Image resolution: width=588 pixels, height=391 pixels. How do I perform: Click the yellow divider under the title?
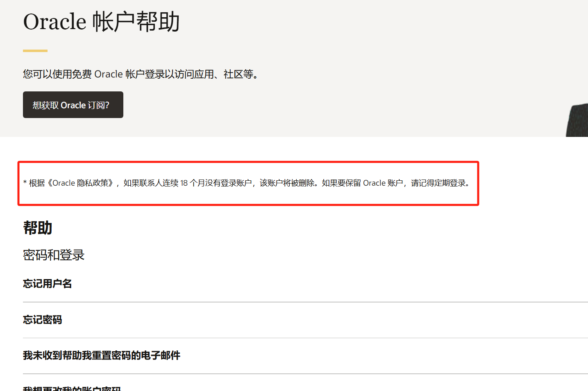pyautogui.click(x=34, y=51)
